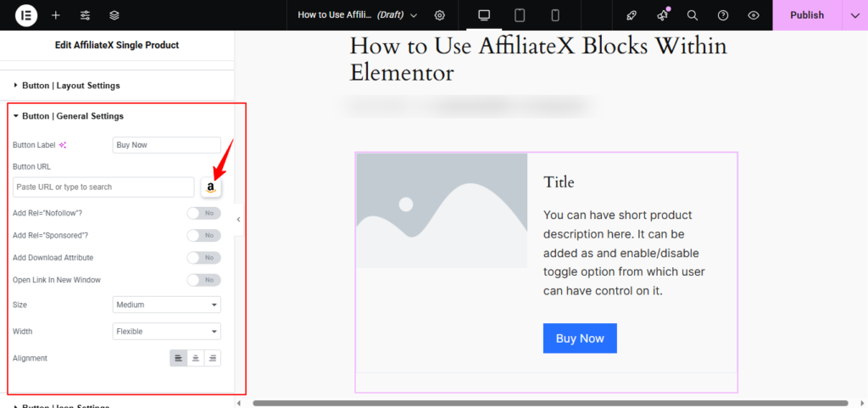
Task: Click the Buy Now button in preview
Action: tap(580, 338)
